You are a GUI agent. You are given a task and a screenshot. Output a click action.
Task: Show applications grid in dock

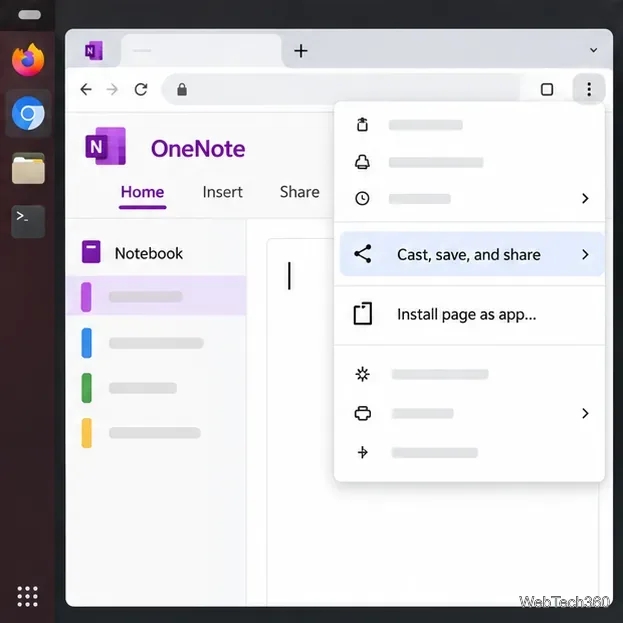point(27,596)
